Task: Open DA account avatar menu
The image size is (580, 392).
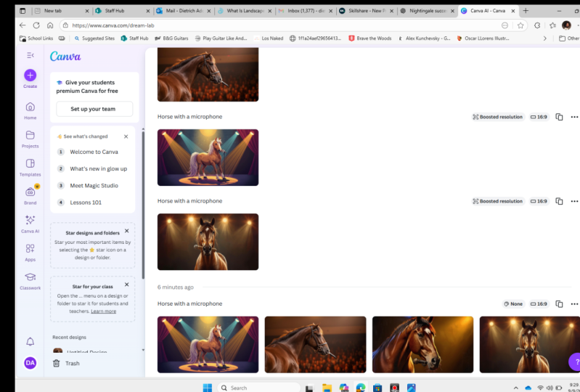Action: (x=30, y=363)
